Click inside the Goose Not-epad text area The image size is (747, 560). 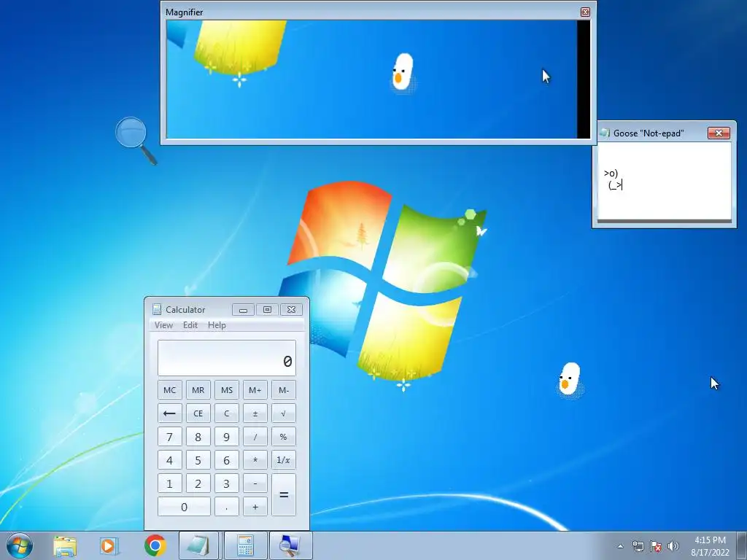(x=664, y=182)
